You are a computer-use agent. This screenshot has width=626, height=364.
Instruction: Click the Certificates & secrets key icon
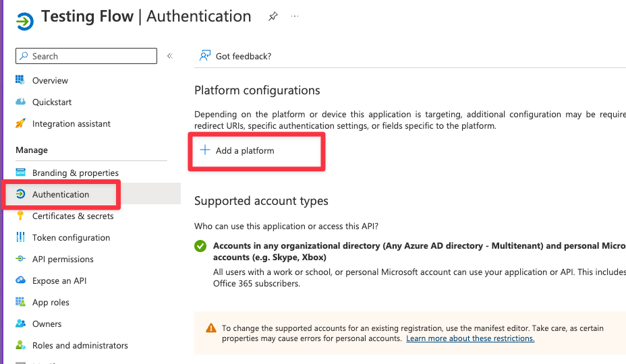point(20,216)
